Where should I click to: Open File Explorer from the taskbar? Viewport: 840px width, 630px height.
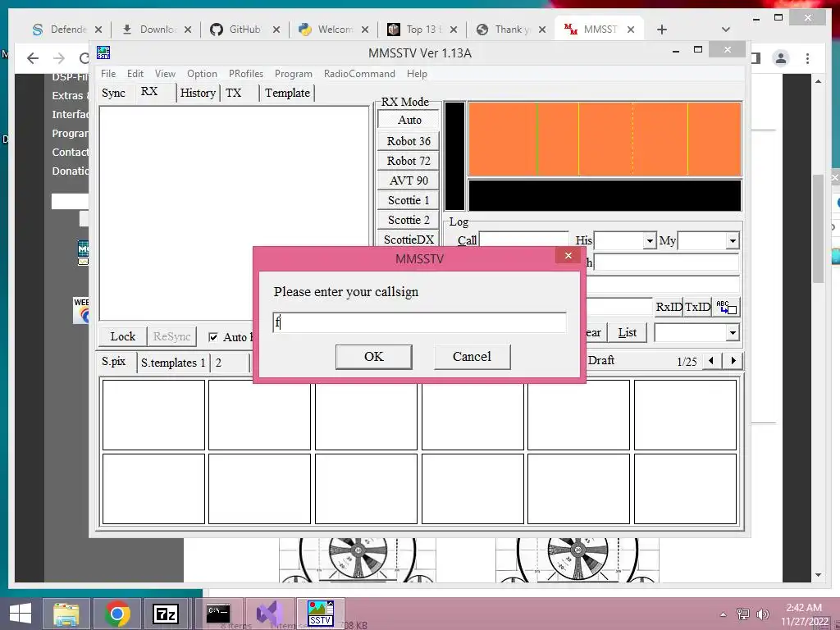tap(66, 614)
